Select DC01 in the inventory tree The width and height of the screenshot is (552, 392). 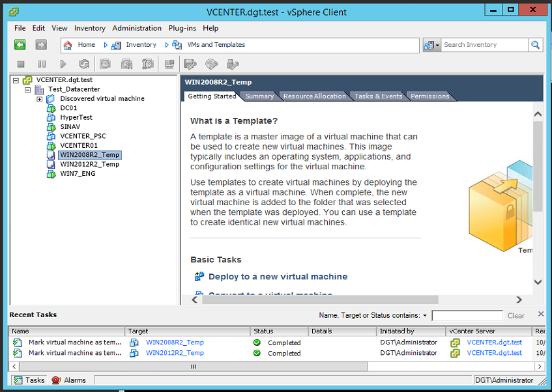pyautogui.click(x=68, y=108)
